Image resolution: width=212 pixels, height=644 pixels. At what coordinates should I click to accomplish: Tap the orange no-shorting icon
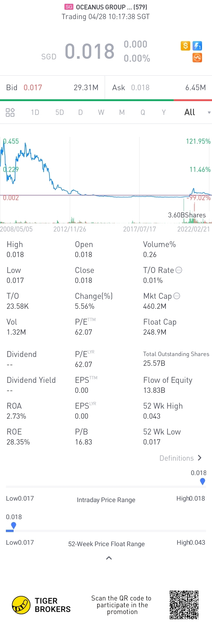point(197,58)
